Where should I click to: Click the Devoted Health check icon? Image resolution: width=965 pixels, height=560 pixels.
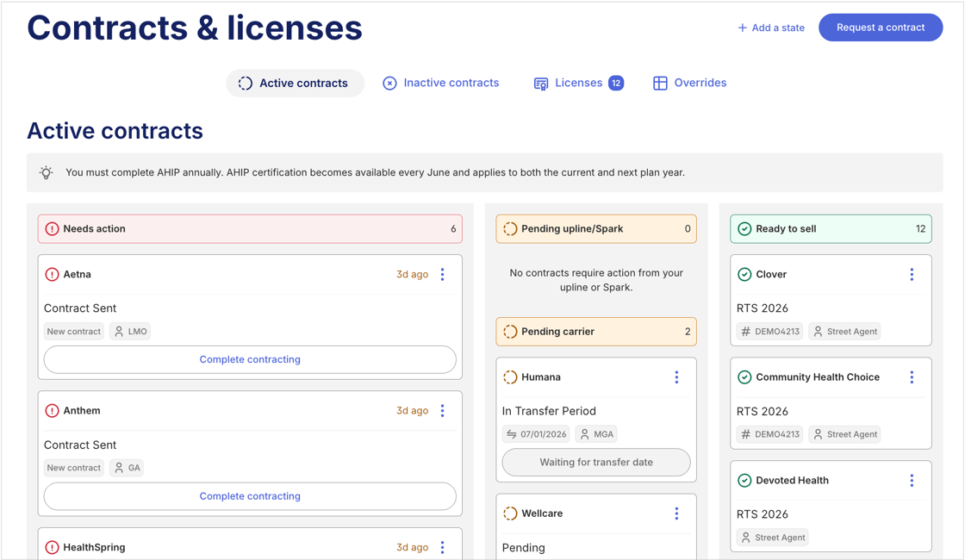point(744,481)
